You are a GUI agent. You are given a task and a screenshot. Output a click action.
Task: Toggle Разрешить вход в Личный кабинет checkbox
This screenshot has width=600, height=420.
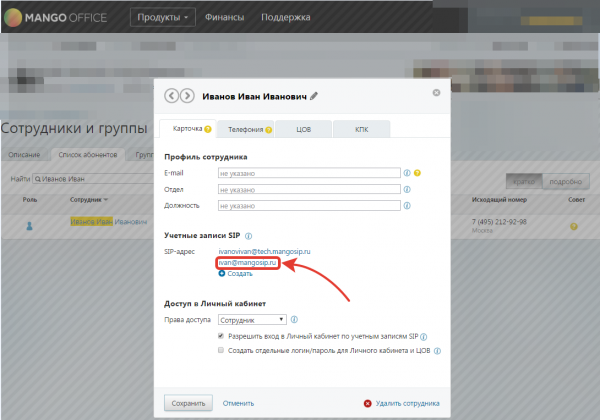[x=221, y=336]
